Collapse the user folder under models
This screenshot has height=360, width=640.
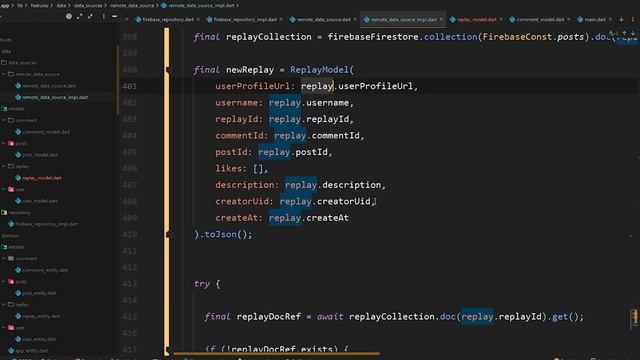(x=4, y=189)
